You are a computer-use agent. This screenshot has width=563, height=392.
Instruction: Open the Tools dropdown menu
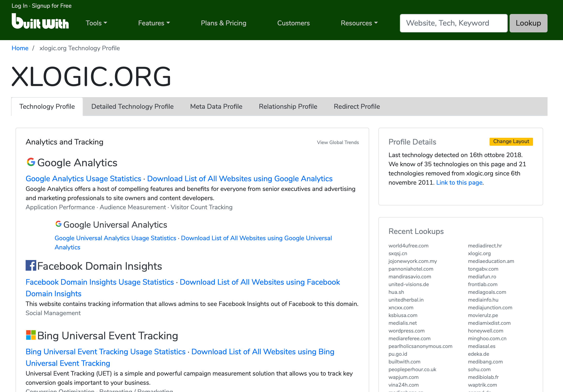96,23
